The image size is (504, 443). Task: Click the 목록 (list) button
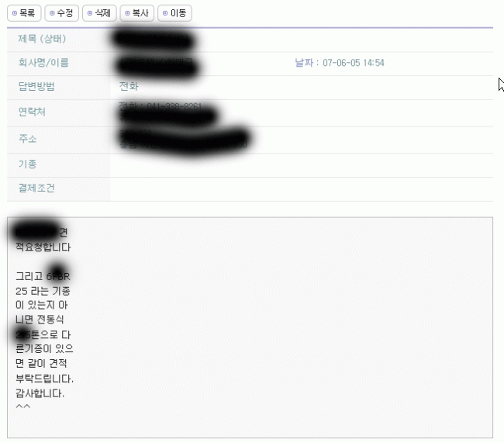(x=24, y=13)
